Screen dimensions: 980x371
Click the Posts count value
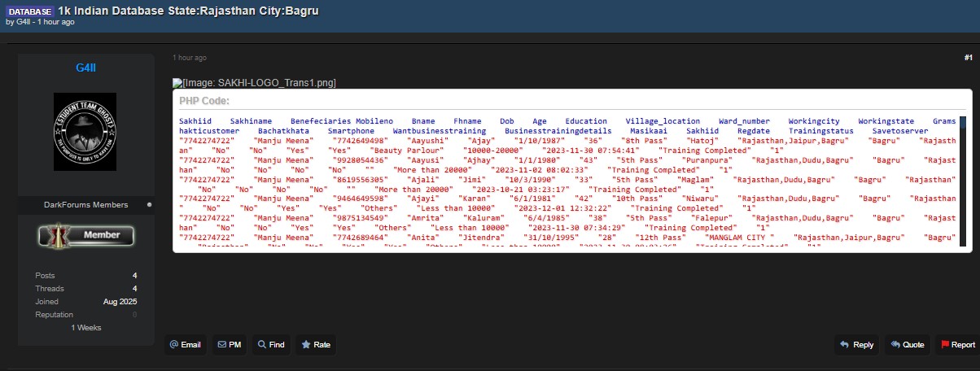[x=134, y=276]
